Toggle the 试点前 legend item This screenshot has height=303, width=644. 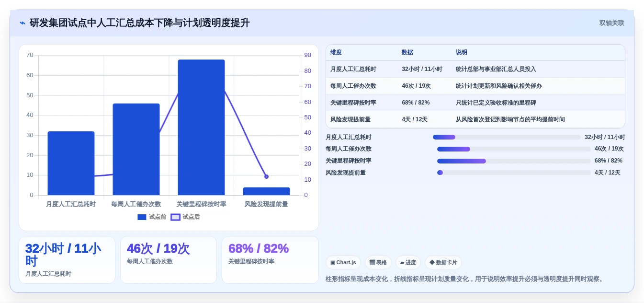152,217
